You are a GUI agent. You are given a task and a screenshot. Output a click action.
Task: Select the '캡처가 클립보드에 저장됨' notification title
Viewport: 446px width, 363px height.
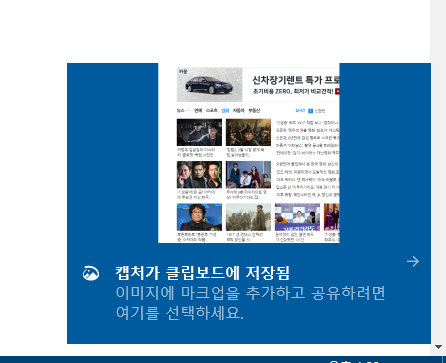[202, 273]
